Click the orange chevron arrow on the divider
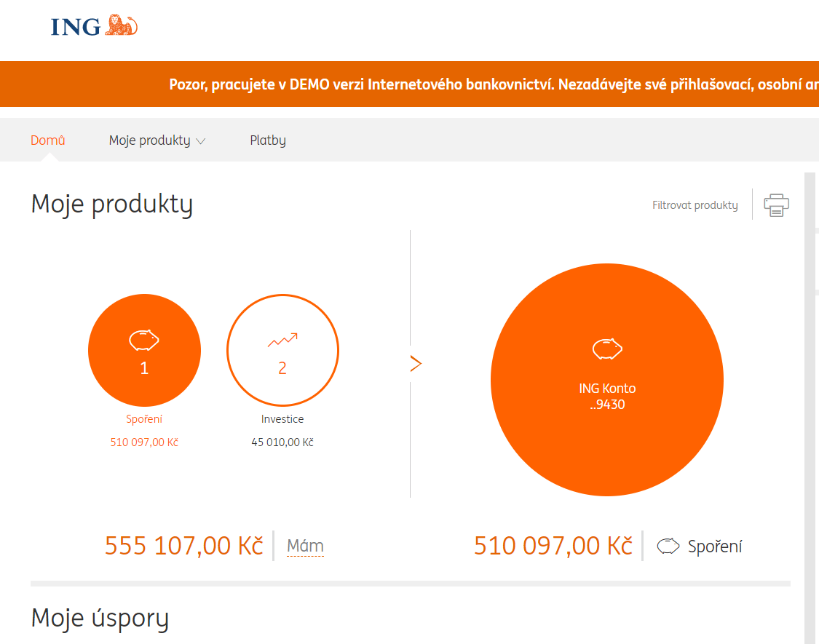The image size is (819, 644). (x=416, y=364)
